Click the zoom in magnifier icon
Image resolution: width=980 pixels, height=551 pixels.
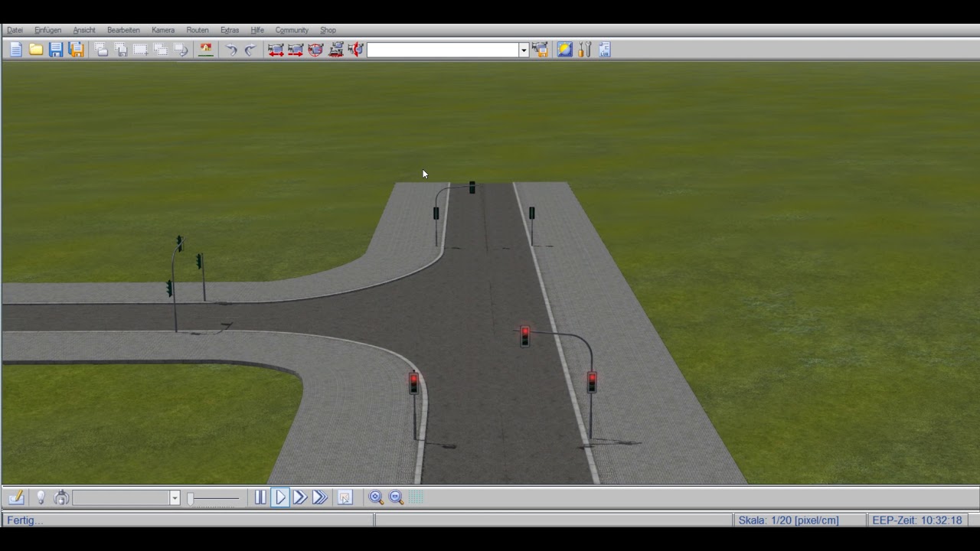[376, 497]
